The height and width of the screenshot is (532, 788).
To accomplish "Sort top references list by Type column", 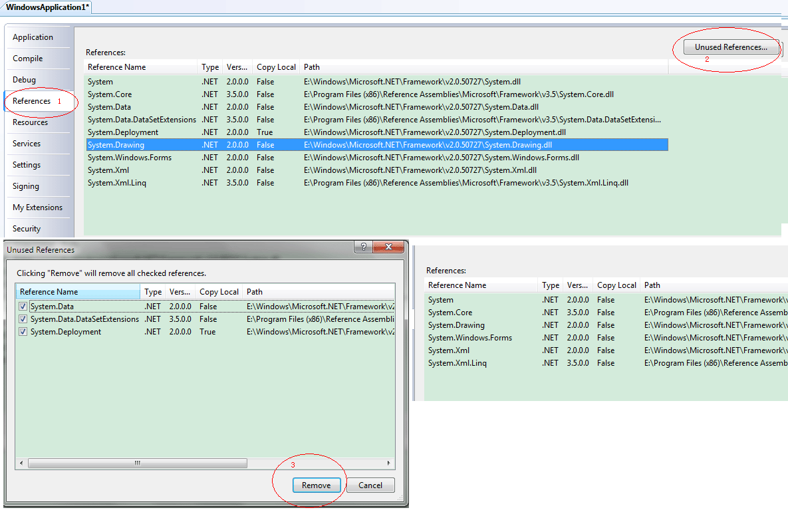I will pos(210,66).
